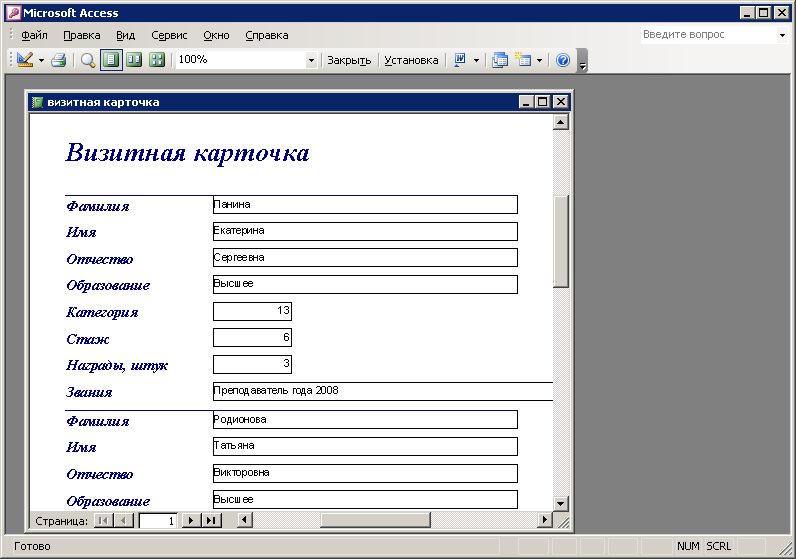
Task: Expand the New Object dropdown arrow
Action: [x=539, y=60]
